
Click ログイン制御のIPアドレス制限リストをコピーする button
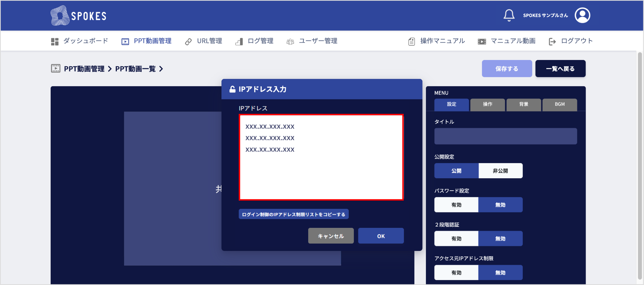pos(293,214)
